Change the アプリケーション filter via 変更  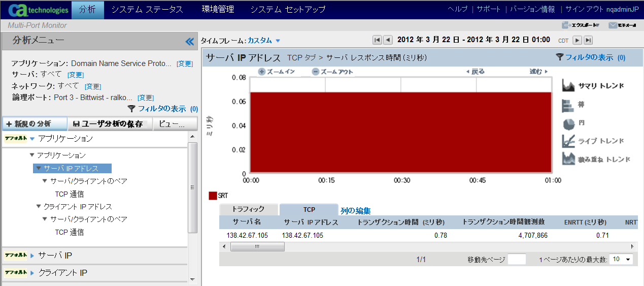click(185, 64)
